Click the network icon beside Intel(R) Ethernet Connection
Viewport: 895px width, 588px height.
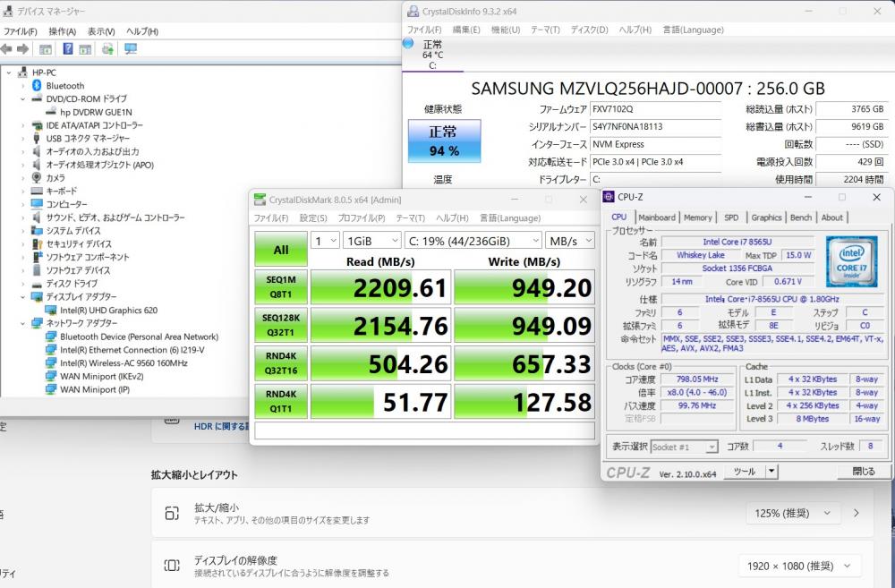pyautogui.click(x=51, y=350)
